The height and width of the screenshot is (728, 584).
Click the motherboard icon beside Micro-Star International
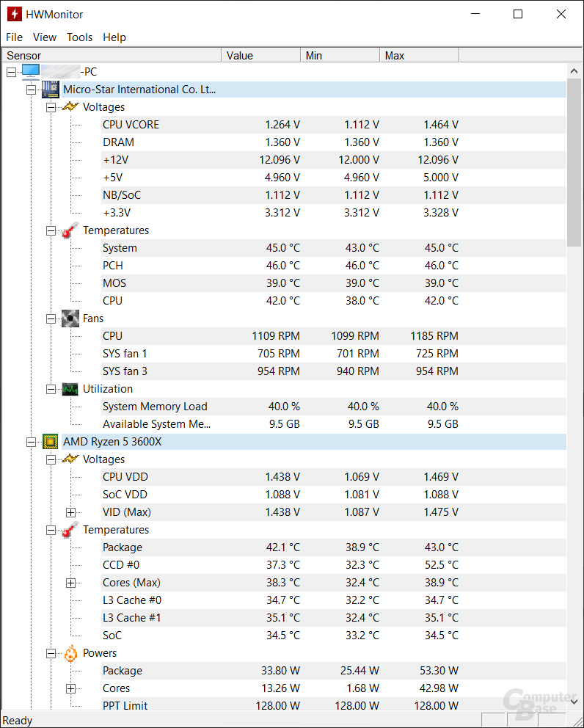(x=51, y=90)
